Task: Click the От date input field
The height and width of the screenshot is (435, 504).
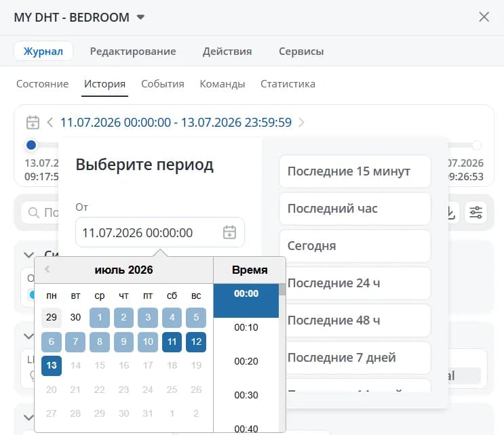Action: (160, 232)
